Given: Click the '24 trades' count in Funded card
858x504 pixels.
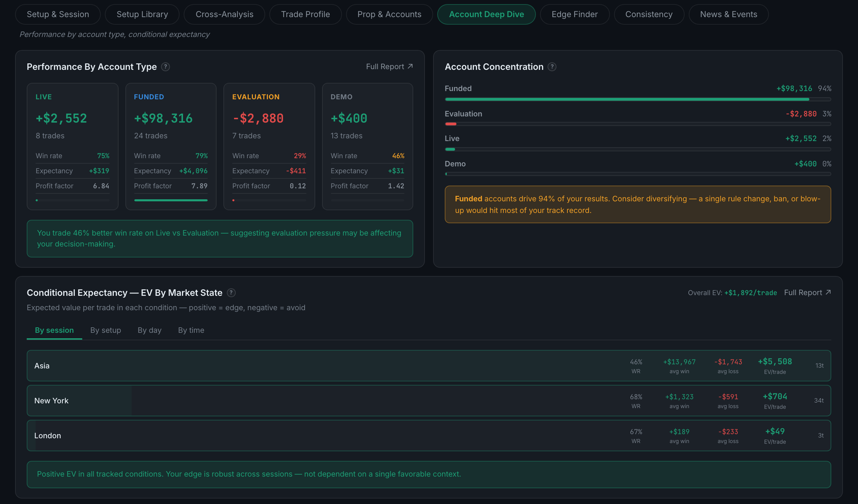Looking at the screenshot, I should (x=151, y=136).
